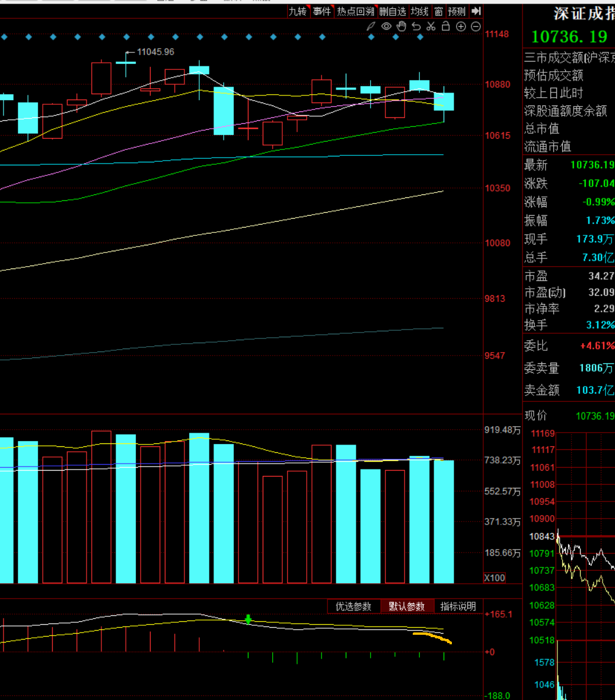This screenshot has height=700, width=615.
Task: Toggle the lock icon in chart toolbar
Action: 445,26
